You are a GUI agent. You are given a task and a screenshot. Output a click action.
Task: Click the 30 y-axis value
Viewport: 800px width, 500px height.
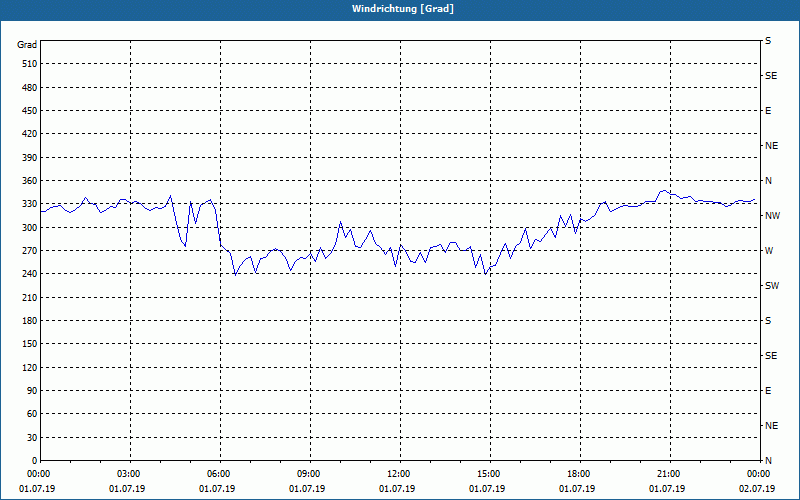(32, 438)
